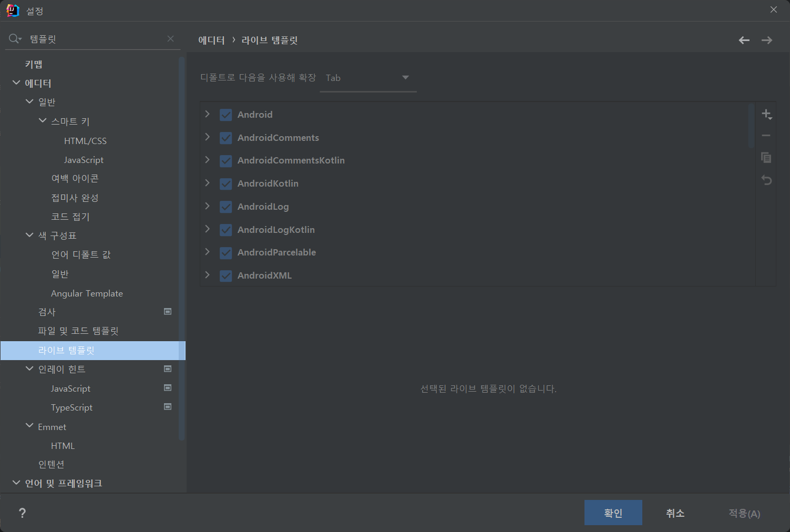Image resolution: width=790 pixels, height=532 pixels.
Task: Expand the Android template group
Action: click(x=207, y=114)
